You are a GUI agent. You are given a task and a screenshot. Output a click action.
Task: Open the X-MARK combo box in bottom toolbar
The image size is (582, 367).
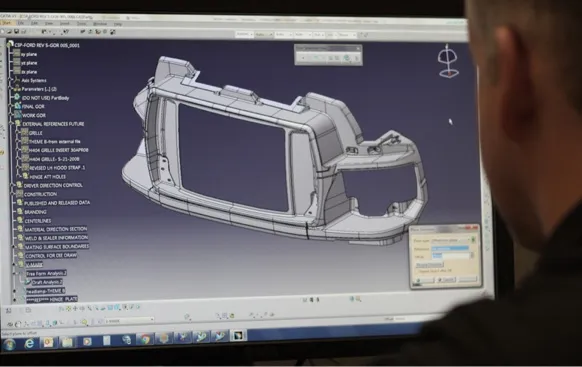pyautogui.click(x=129, y=320)
